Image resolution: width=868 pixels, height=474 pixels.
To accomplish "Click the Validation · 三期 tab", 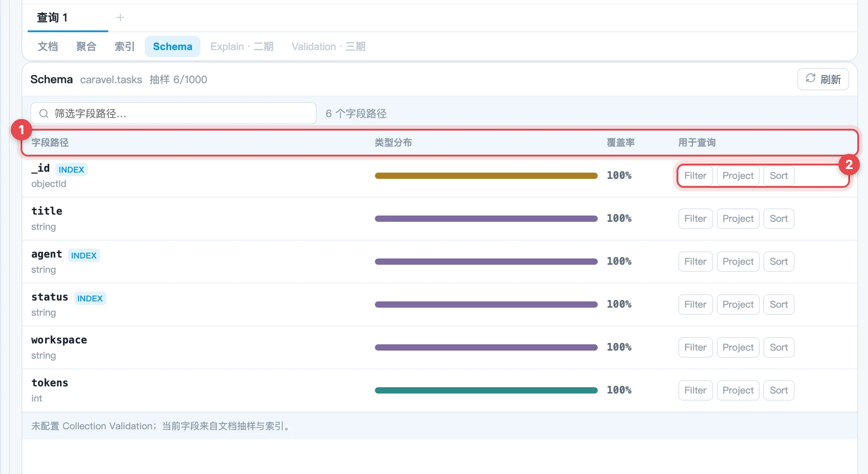I will coord(328,47).
